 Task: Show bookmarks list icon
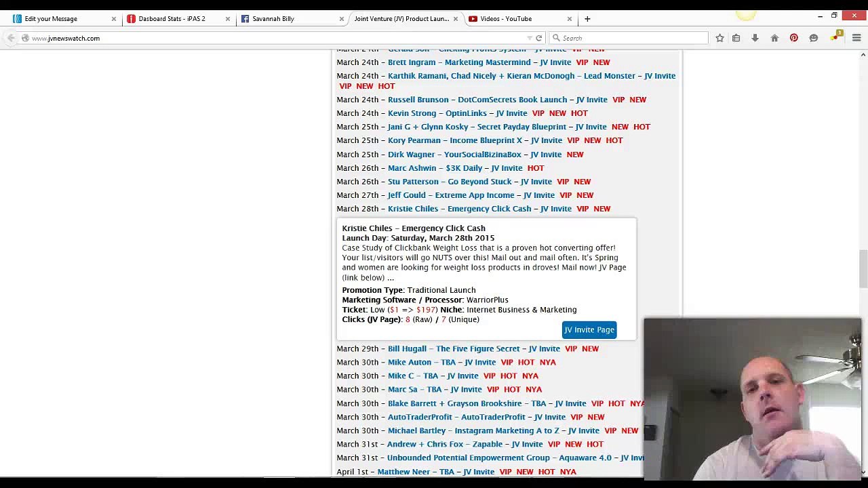coord(736,38)
